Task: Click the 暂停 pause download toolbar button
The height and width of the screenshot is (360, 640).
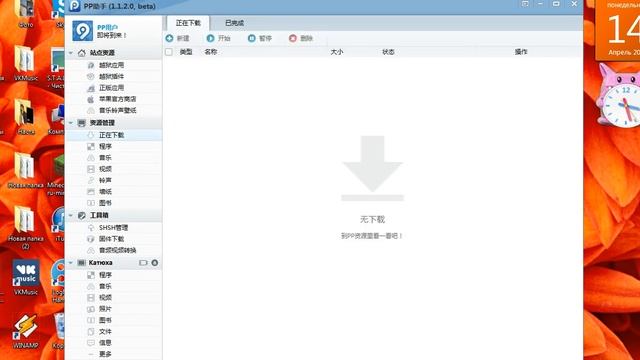Action: tap(260, 38)
